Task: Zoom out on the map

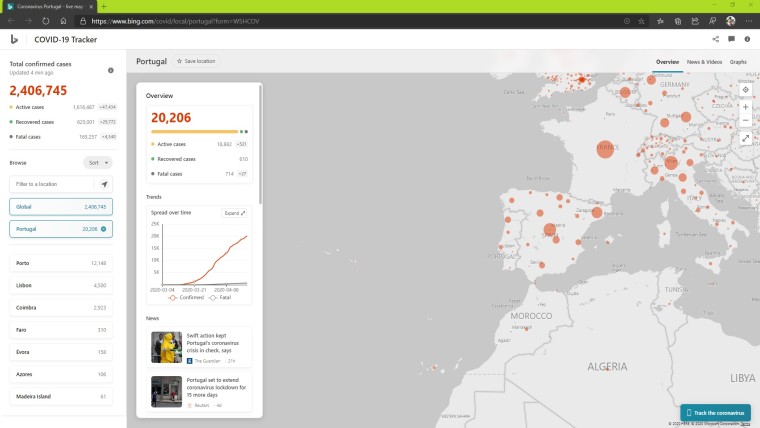Action: click(745, 120)
